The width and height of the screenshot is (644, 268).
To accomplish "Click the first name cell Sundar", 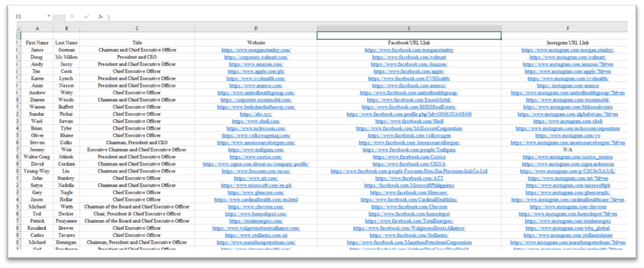I will click(x=38, y=114).
